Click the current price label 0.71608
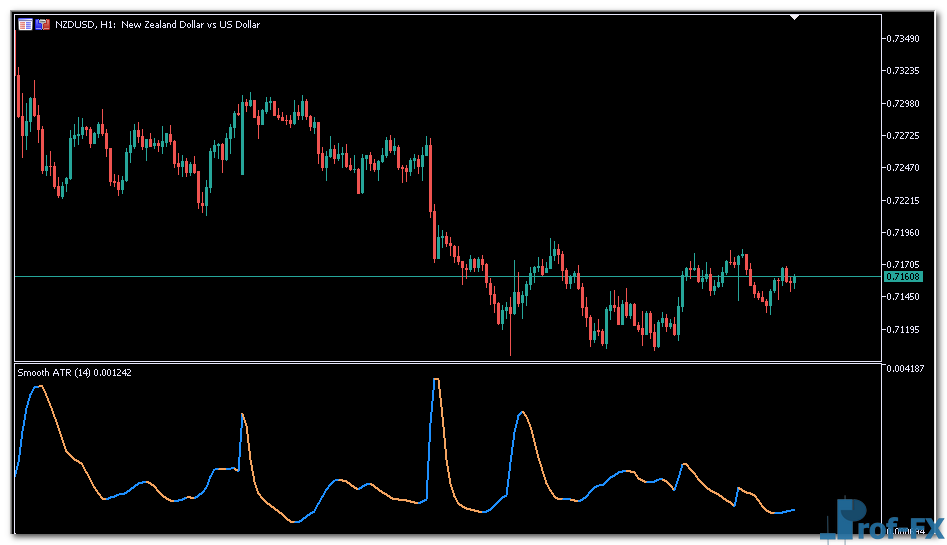 (904, 276)
